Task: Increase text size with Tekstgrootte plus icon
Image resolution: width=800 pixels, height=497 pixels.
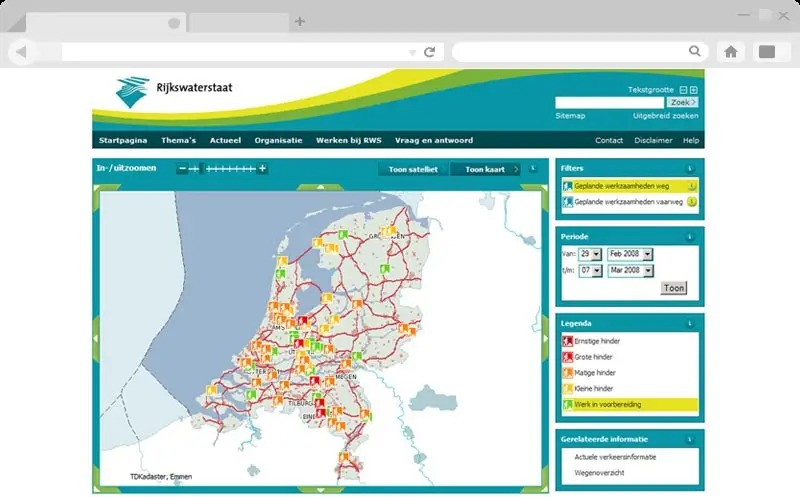Action: tap(694, 90)
